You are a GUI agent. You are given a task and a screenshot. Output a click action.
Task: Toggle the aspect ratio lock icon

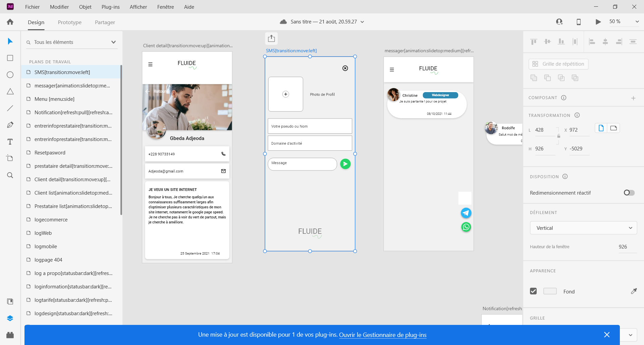pos(559,136)
